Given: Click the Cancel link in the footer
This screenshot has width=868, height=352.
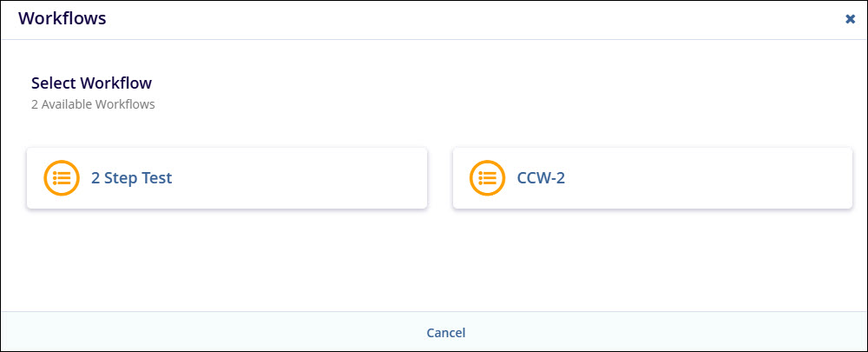Looking at the screenshot, I should click(445, 333).
